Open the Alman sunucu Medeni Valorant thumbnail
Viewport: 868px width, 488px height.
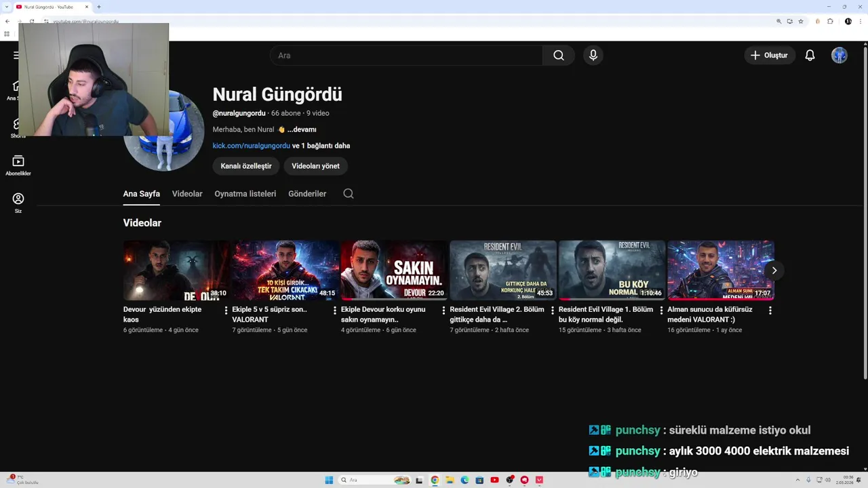(721, 270)
